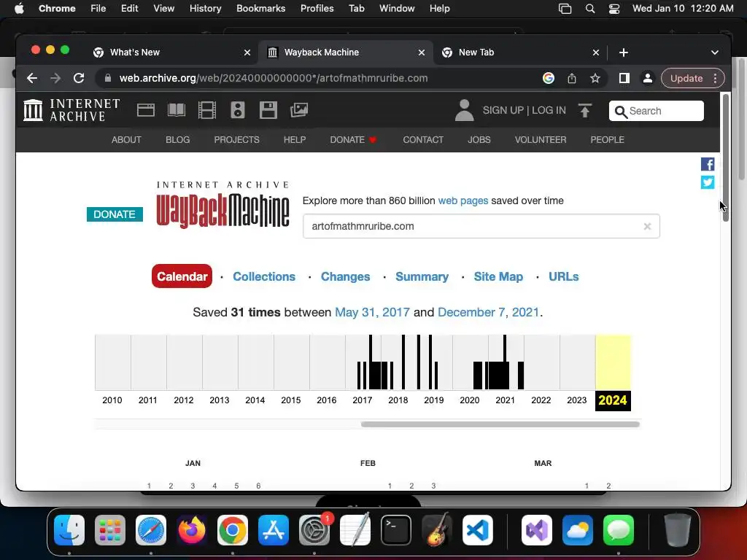Viewport: 747px width, 560px height.
Task: Open December 7, 2021 capture link
Action: coord(488,312)
